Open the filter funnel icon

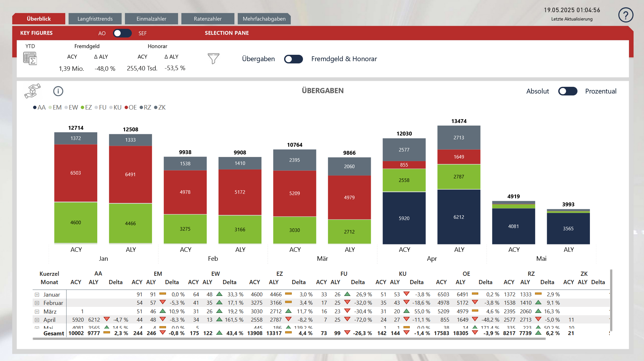tap(213, 59)
